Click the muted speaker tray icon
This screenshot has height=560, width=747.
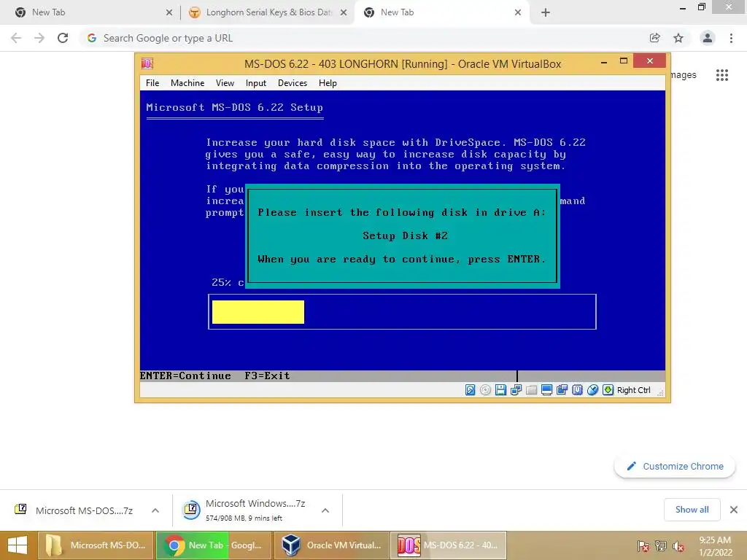click(678, 545)
